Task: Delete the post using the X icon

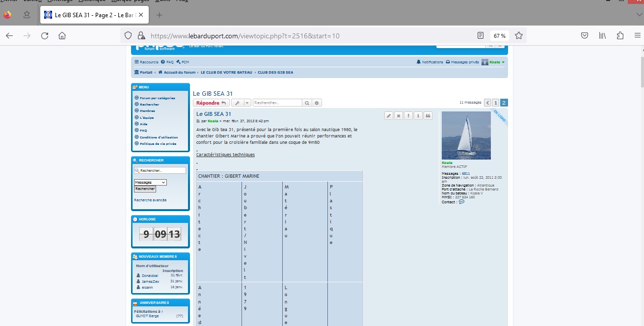Action: (398, 115)
